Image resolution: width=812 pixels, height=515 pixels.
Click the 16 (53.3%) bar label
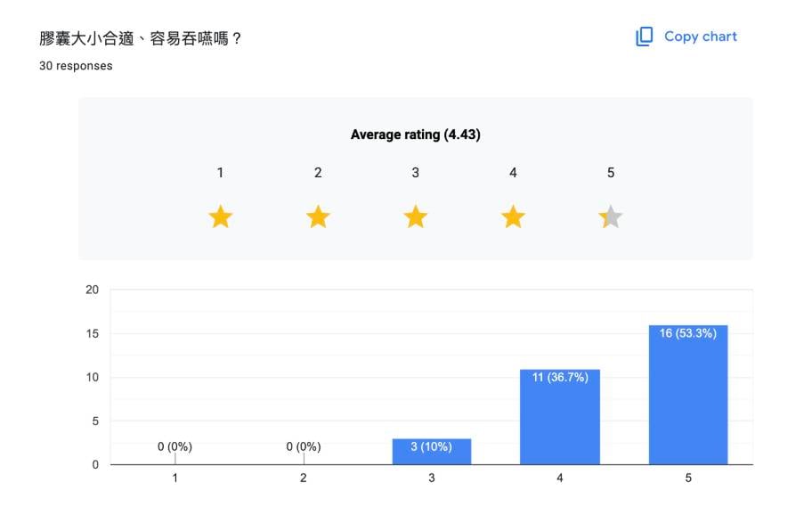[688, 334]
